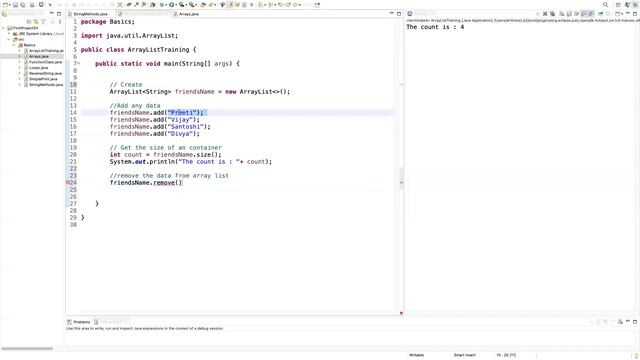
Task: Minimize the editor area
Action: coord(391,13)
